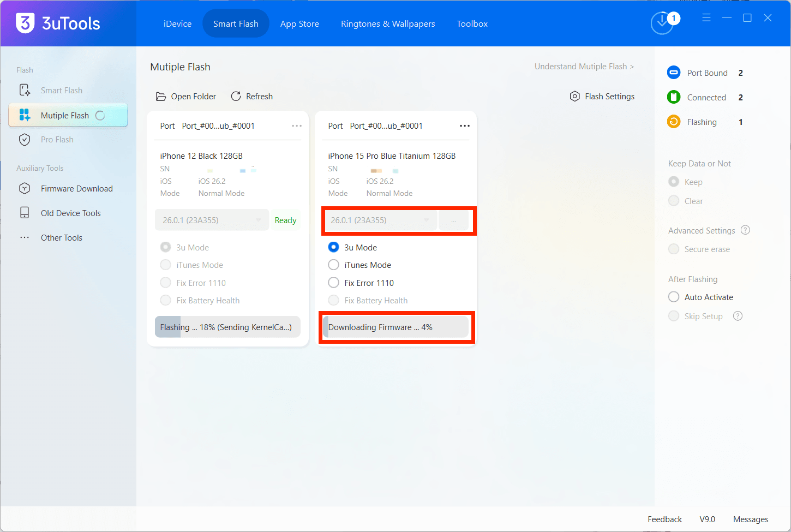This screenshot has width=791, height=532.
Task: Click the Downloading Firmware progress bar
Action: [x=397, y=327]
